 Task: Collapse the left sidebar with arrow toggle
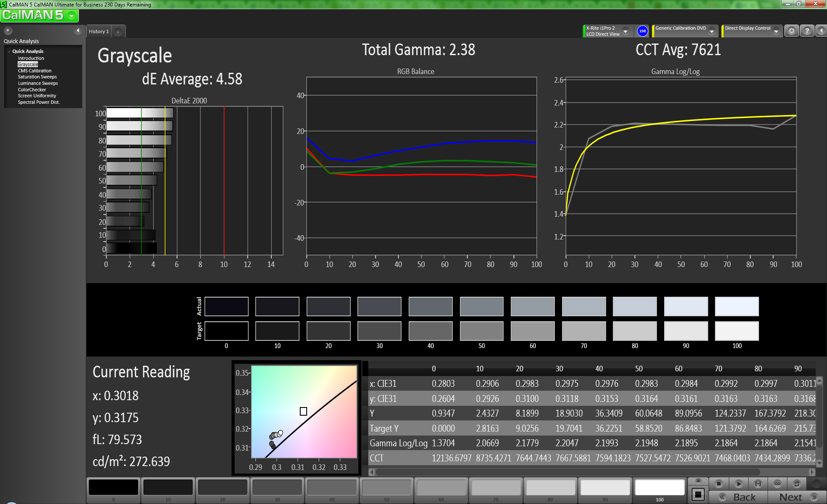[78, 31]
